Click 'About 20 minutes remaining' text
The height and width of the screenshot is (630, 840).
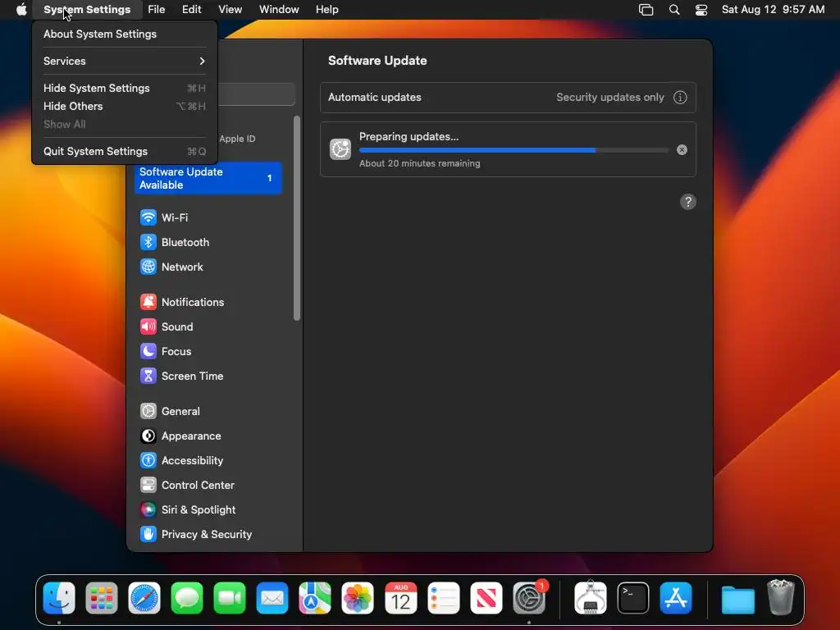coord(419,163)
